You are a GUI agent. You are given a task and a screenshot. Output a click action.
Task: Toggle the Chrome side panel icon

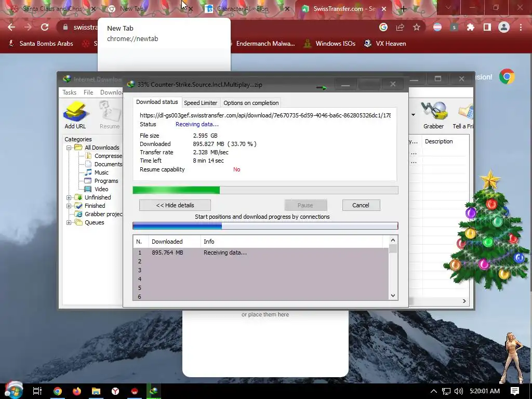pyautogui.click(x=487, y=27)
